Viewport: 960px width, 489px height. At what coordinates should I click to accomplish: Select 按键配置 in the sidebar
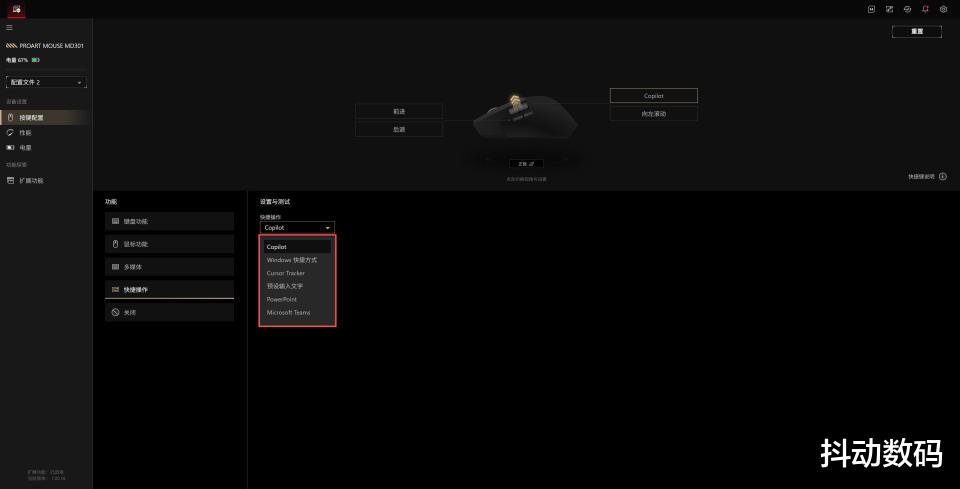pyautogui.click(x=46, y=118)
